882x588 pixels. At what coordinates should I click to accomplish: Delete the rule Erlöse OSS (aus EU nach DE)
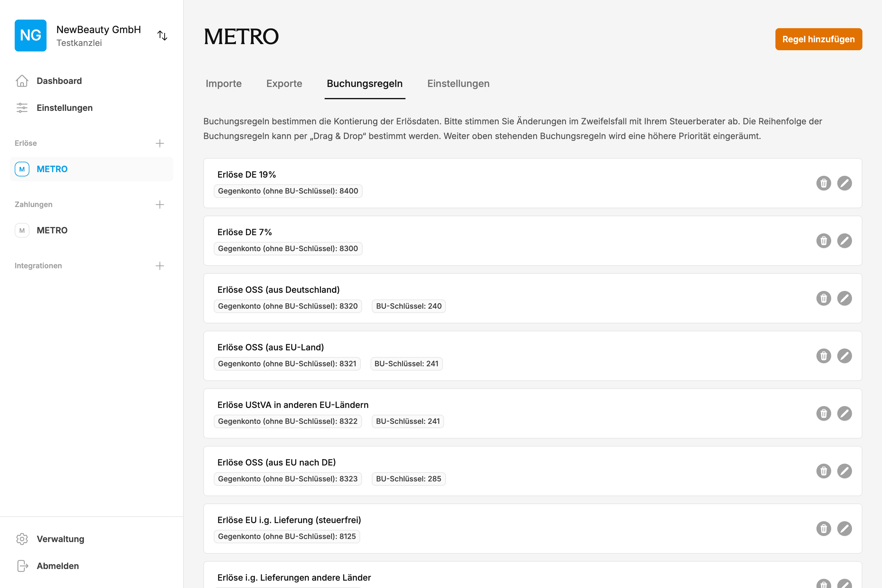pyautogui.click(x=824, y=471)
